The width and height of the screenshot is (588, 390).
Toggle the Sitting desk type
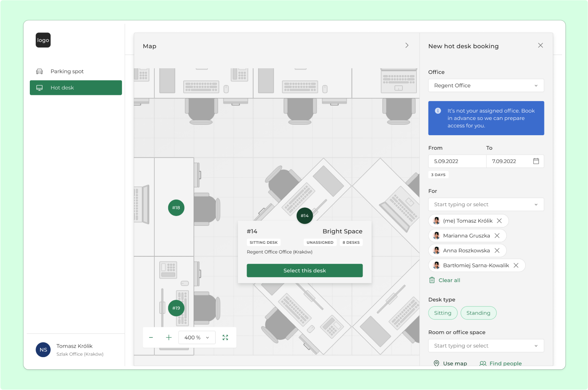click(443, 313)
